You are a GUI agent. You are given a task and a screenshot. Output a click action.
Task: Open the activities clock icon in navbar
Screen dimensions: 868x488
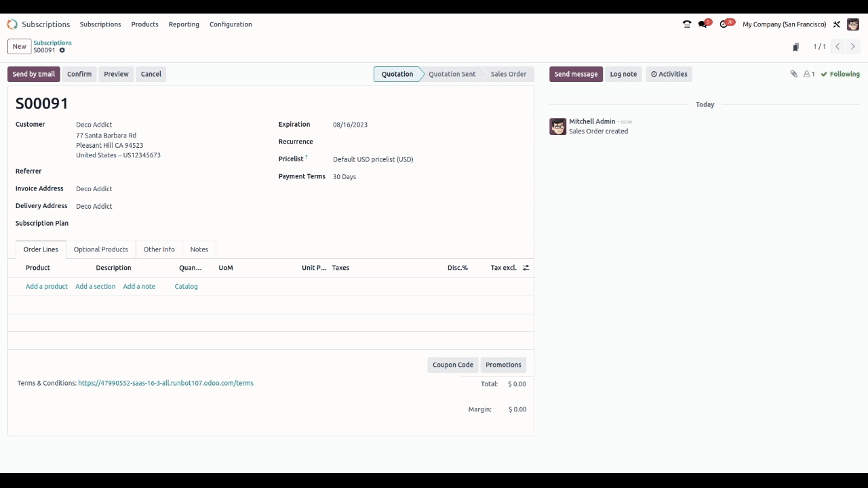click(724, 24)
